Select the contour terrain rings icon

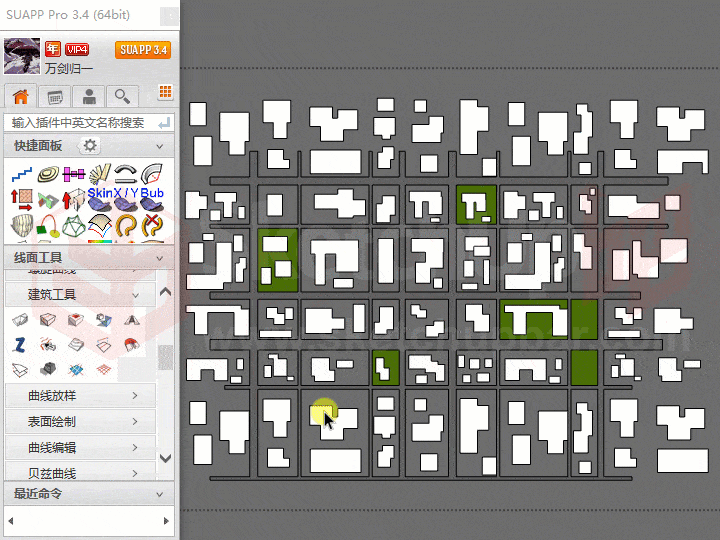pyautogui.click(x=47, y=174)
